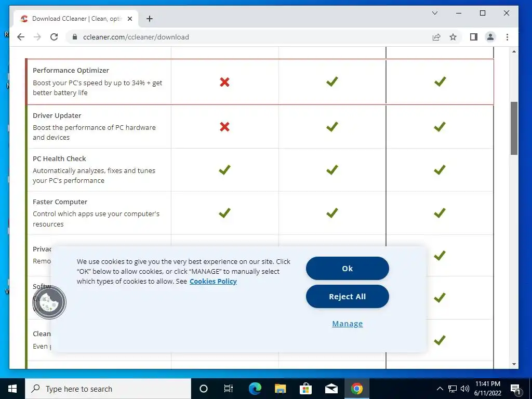Open Cortana circle icon on taskbar
This screenshot has height=399, width=532.
pos(204,389)
